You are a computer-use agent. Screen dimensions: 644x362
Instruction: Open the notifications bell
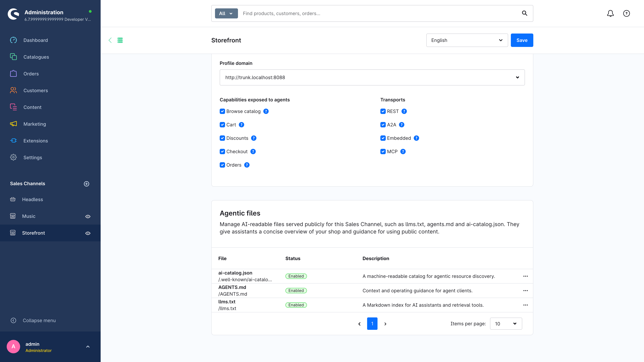coord(610,13)
